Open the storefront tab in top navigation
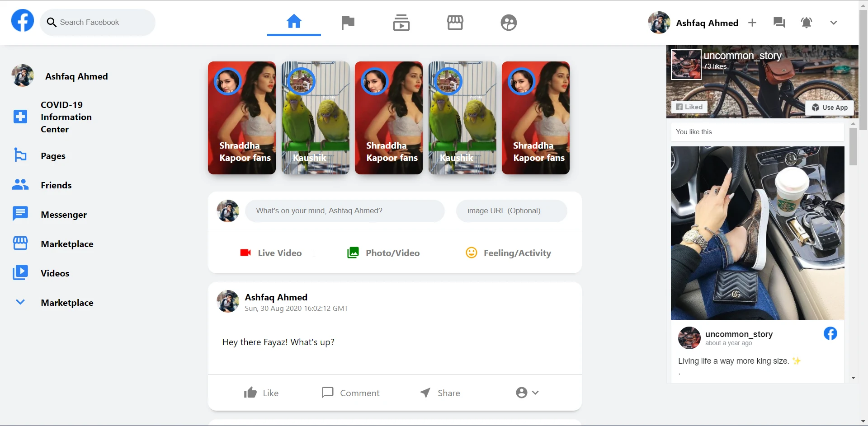Viewport: 868px width, 426px height. (455, 23)
